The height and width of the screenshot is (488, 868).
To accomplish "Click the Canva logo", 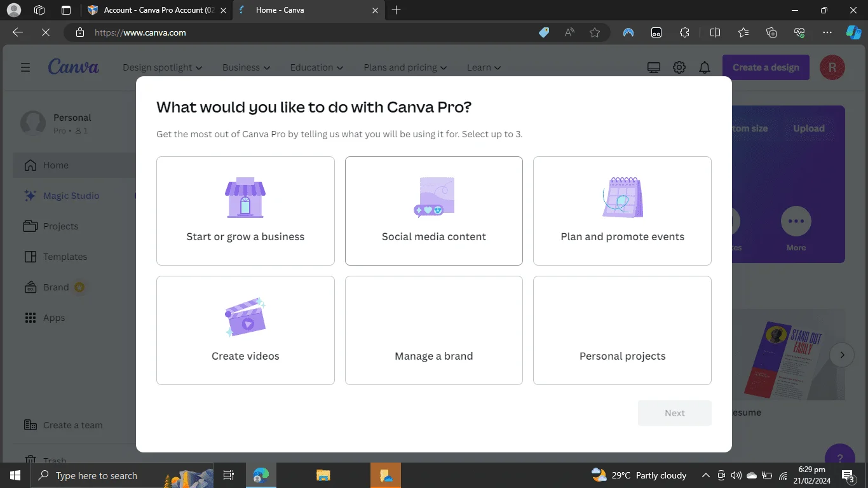I will [x=74, y=67].
